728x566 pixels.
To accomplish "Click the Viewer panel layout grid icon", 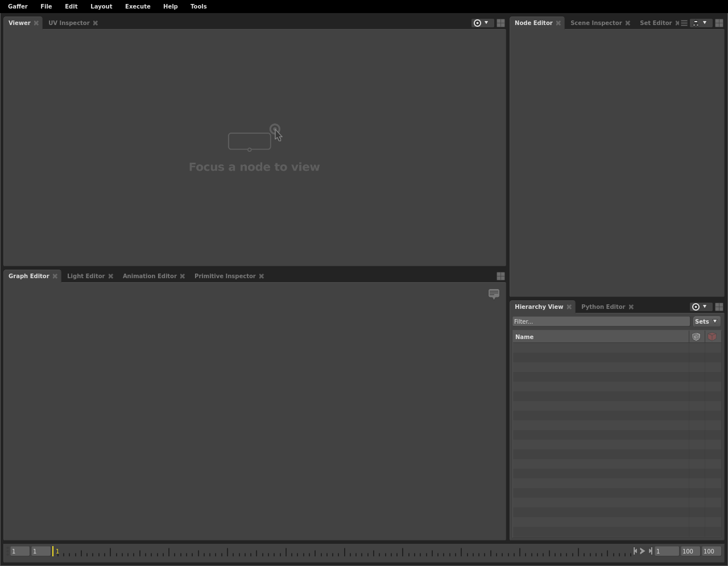I will click(x=500, y=23).
